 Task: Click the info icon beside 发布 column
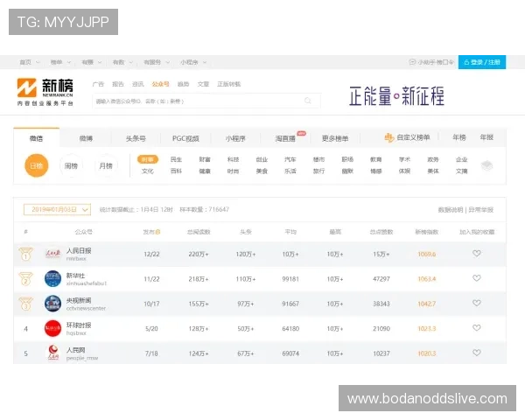(158, 232)
